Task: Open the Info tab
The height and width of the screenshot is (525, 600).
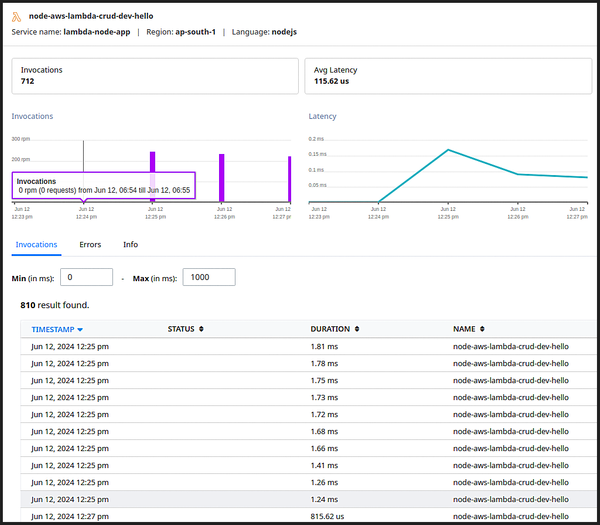Action: coord(130,244)
